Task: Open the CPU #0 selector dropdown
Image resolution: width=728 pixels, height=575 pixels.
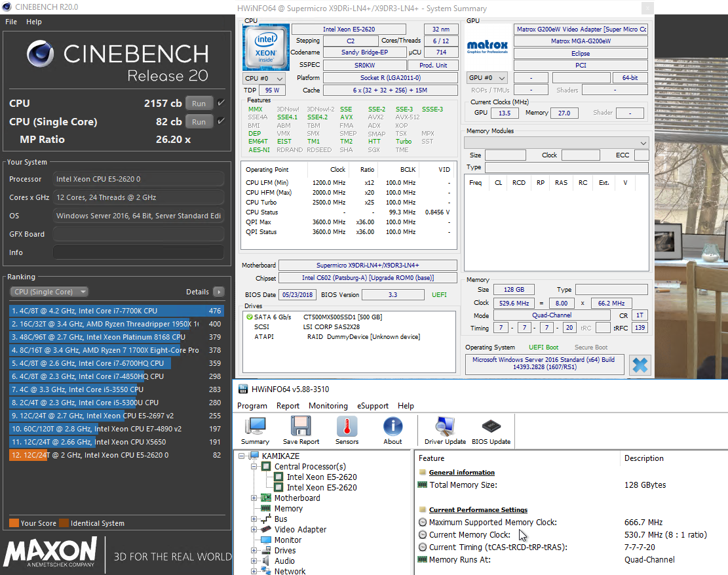Action: coord(264,78)
